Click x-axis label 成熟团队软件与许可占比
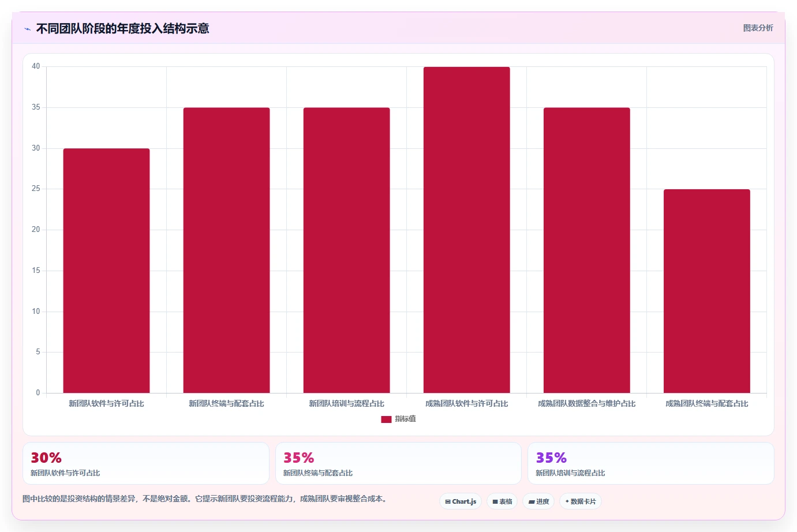The image size is (797, 532). pyautogui.click(x=466, y=403)
